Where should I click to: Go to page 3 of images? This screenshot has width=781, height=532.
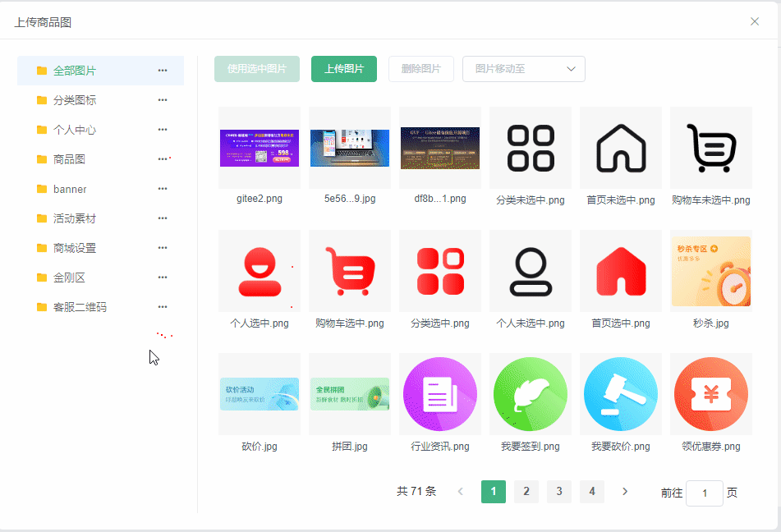558,492
